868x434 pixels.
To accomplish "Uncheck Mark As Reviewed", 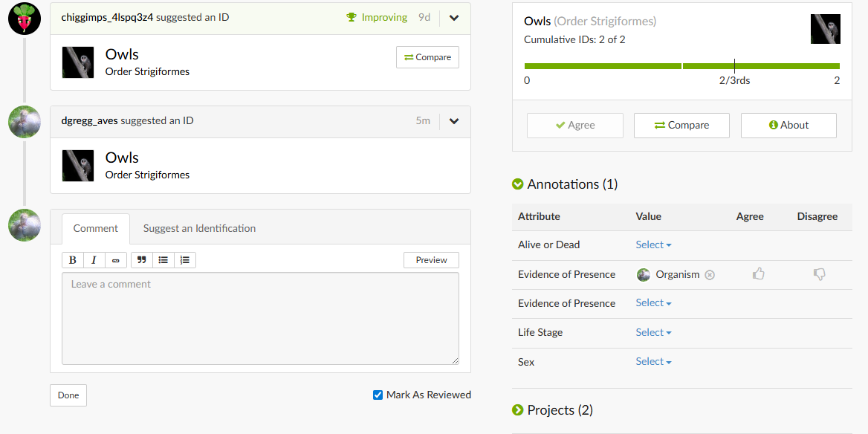I will pos(378,395).
